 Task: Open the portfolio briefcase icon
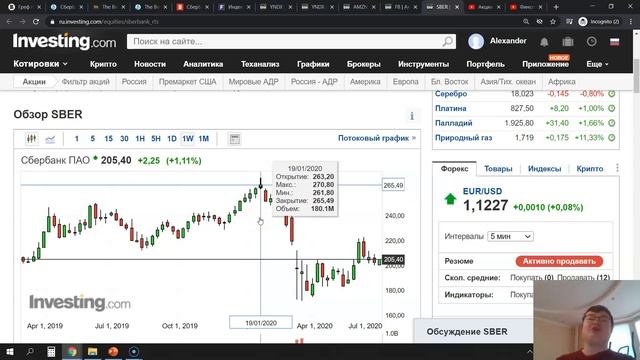568,42
